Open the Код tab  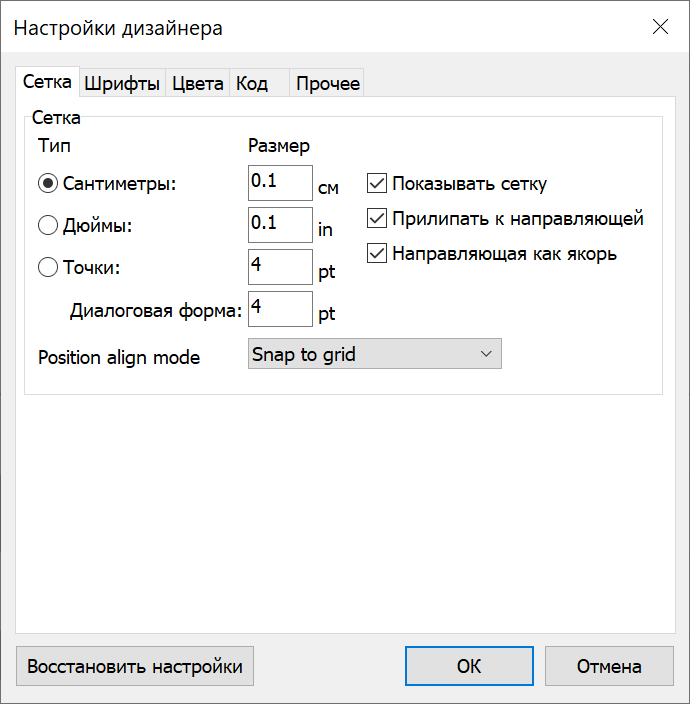pyautogui.click(x=252, y=84)
